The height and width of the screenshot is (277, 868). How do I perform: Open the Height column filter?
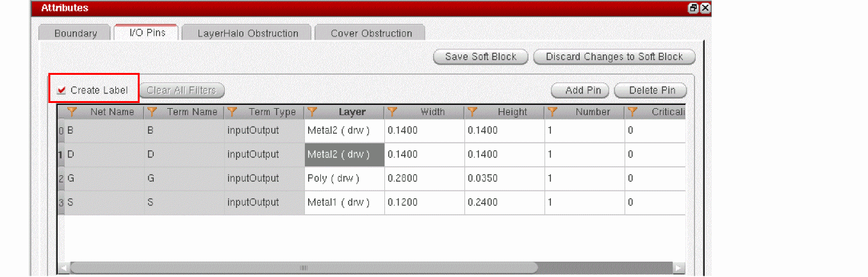coord(472,112)
